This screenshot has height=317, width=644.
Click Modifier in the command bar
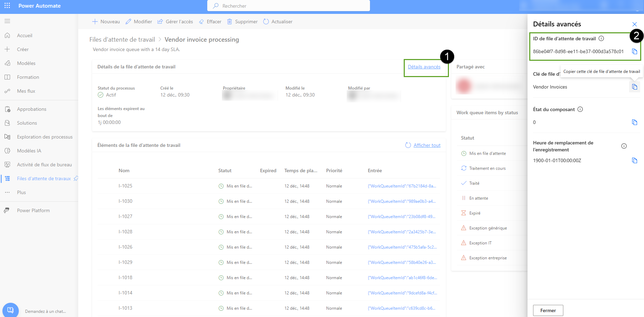(139, 22)
